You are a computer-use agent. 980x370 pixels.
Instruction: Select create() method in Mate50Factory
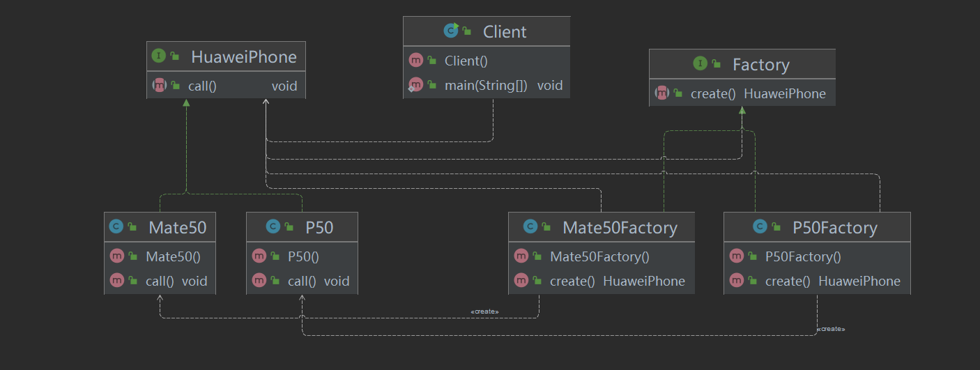602,282
